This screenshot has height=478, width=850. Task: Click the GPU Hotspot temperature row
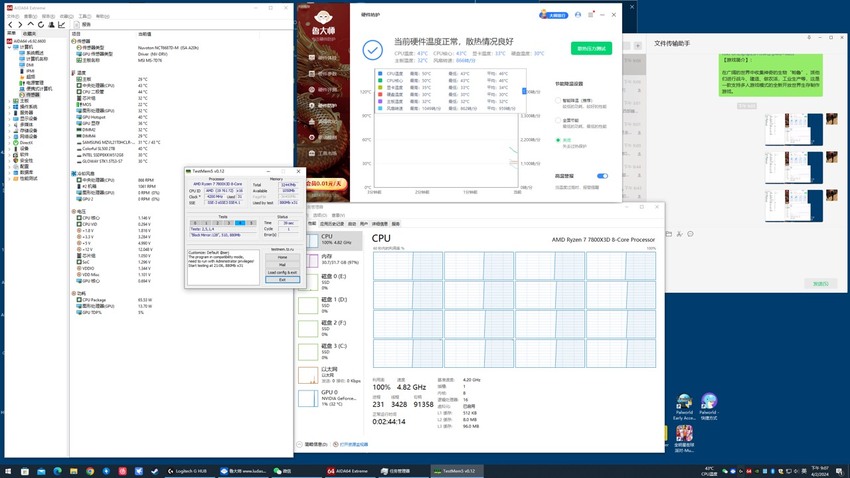tap(111, 117)
